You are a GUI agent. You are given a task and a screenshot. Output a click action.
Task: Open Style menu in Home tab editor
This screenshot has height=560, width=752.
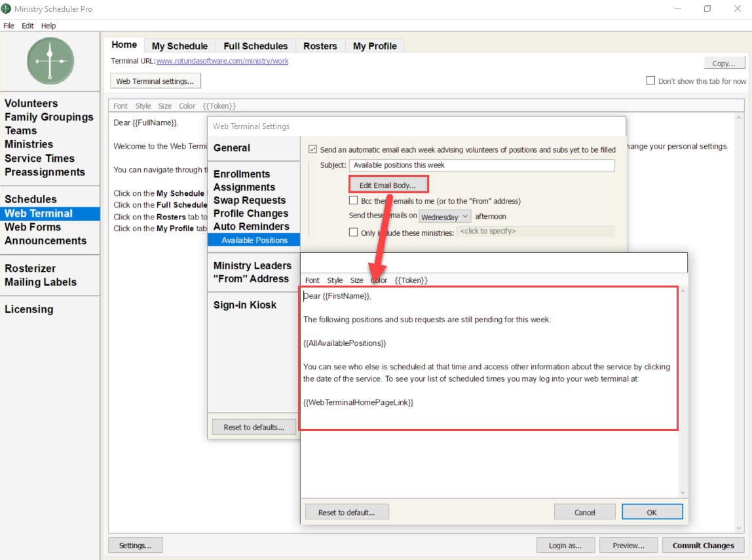tap(143, 106)
